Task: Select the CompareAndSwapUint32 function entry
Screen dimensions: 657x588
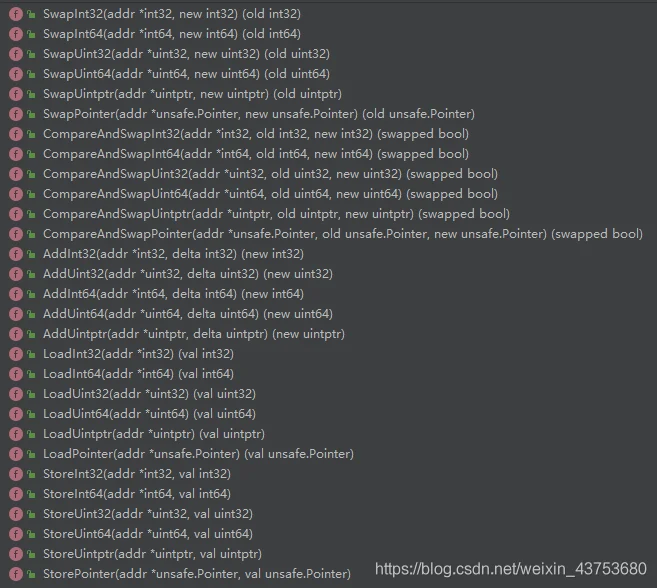Action: pyautogui.click(x=271, y=174)
